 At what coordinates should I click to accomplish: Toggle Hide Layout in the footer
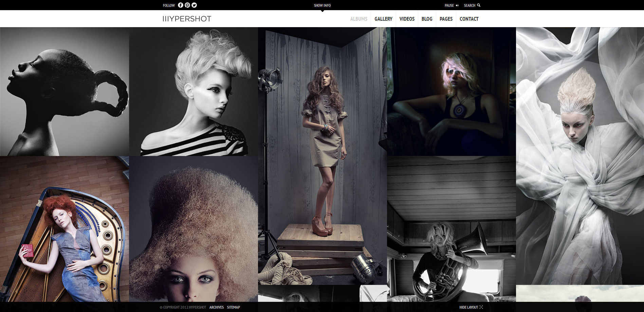click(468, 307)
